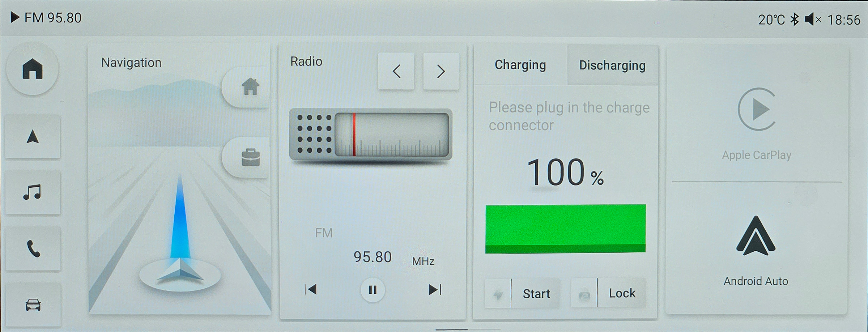Lock the charge connector
Viewport: 868px width, 332px height.
pyautogui.click(x=608, y=293)
